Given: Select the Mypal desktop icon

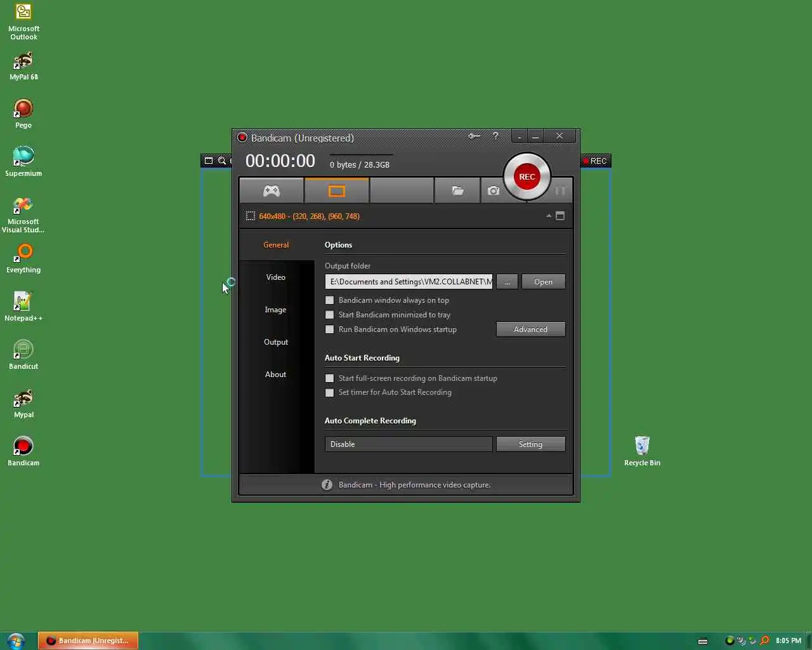Looking at the screenshot, I should click(23, 404).
